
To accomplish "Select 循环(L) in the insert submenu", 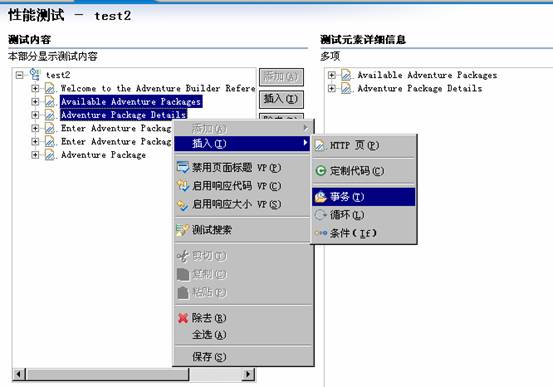I will pyautogui.click(x=364, y=215).
